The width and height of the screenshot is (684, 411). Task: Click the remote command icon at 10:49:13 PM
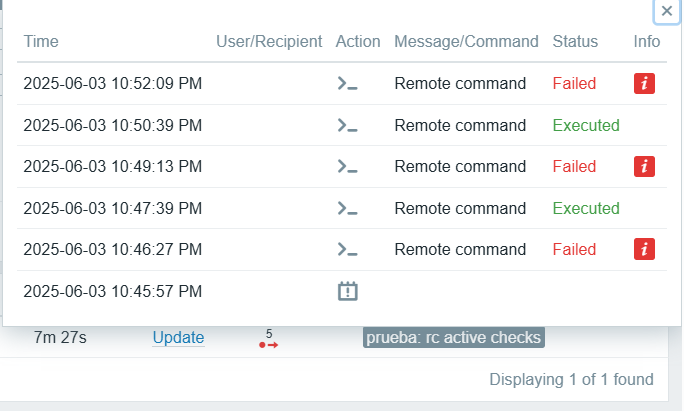tap(347, 167)
